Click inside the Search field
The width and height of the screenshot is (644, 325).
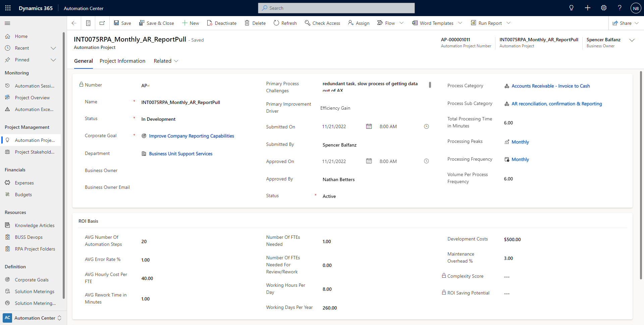tap(335, 8)
